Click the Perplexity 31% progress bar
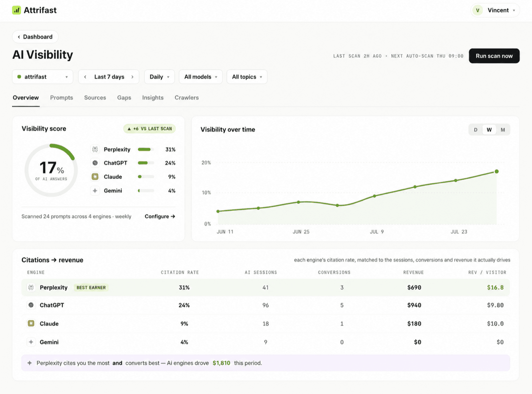Screen dimensions: 532x394 [x=146, y=149]
